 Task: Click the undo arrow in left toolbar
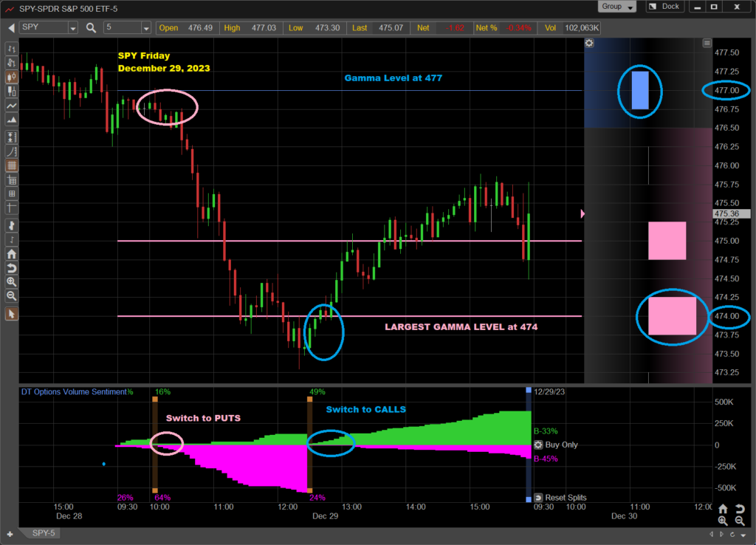(11, 267)
